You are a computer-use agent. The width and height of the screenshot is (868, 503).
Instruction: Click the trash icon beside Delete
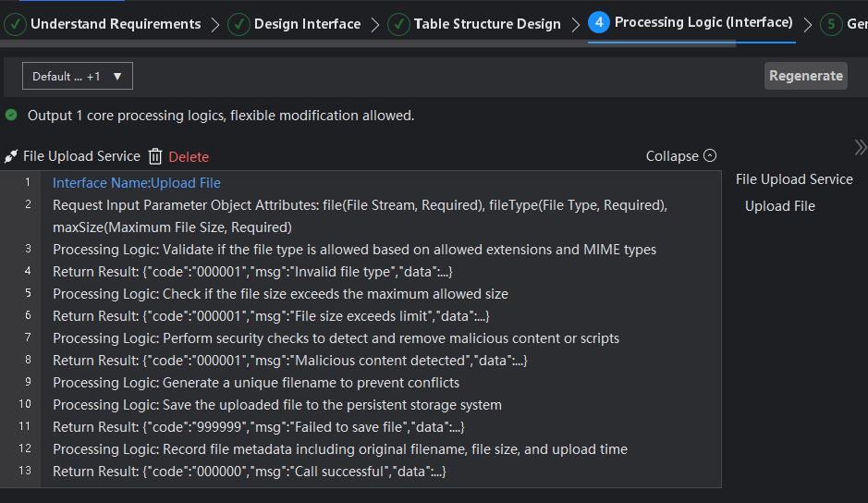[155, 156]
